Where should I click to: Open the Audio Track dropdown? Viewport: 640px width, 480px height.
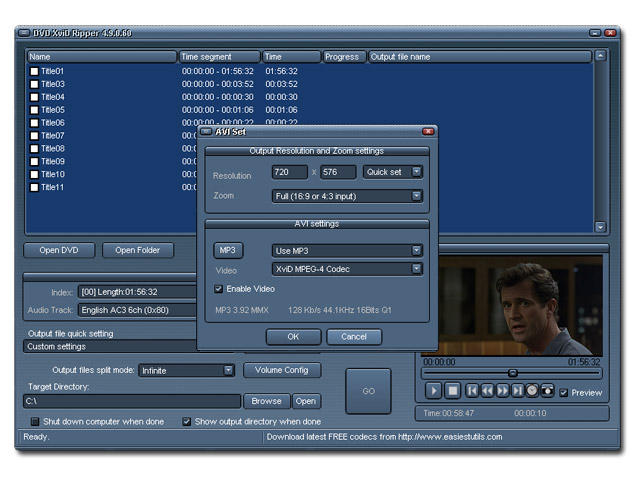(138, 310)
